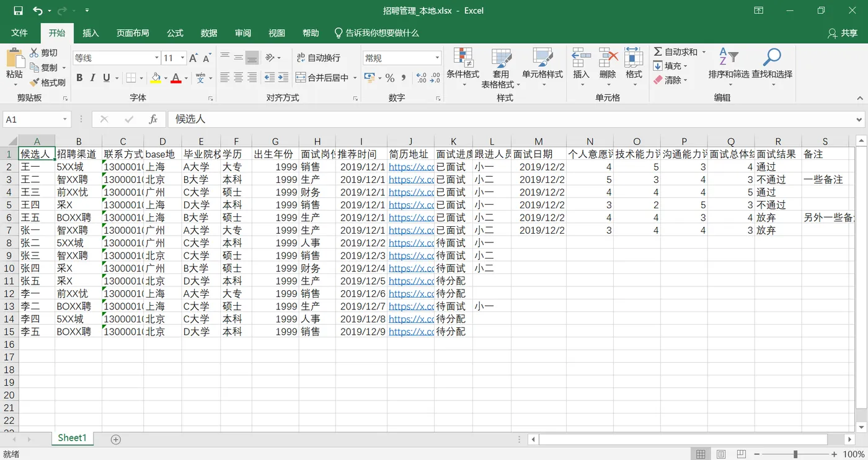Click the insert function fx icon
The image size is (868, 460).
pos(153,119)
